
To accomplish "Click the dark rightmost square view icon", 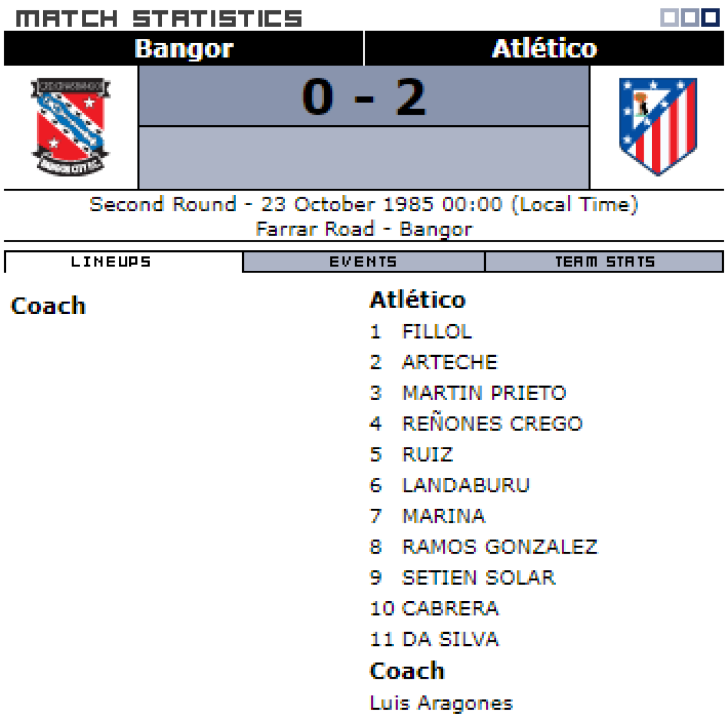I will 710,18.
